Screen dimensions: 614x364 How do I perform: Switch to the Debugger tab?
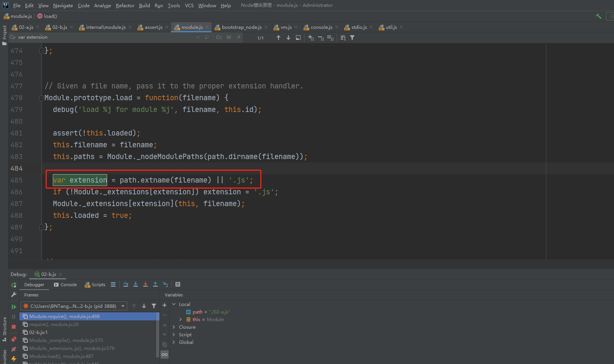coord(34,285)
